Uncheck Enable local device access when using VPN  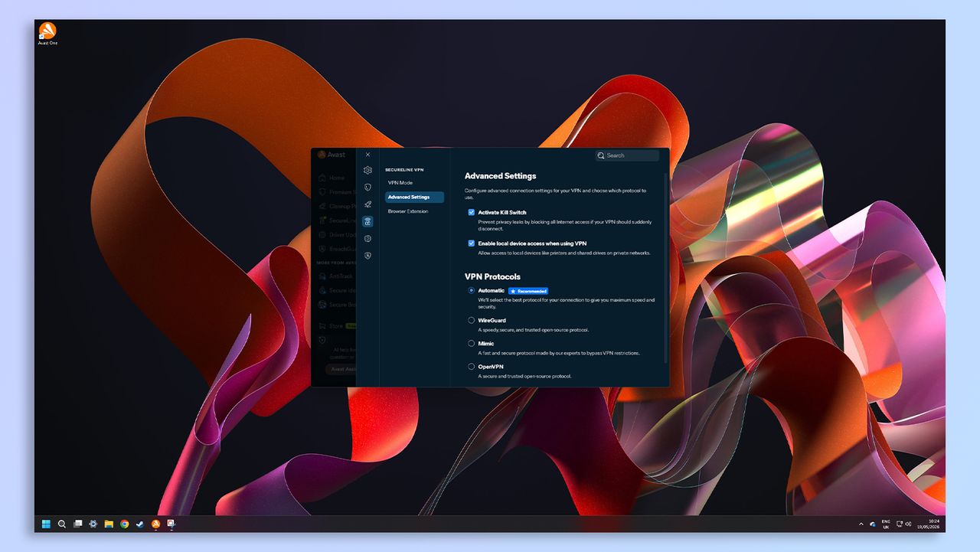[x=472, y=243]
